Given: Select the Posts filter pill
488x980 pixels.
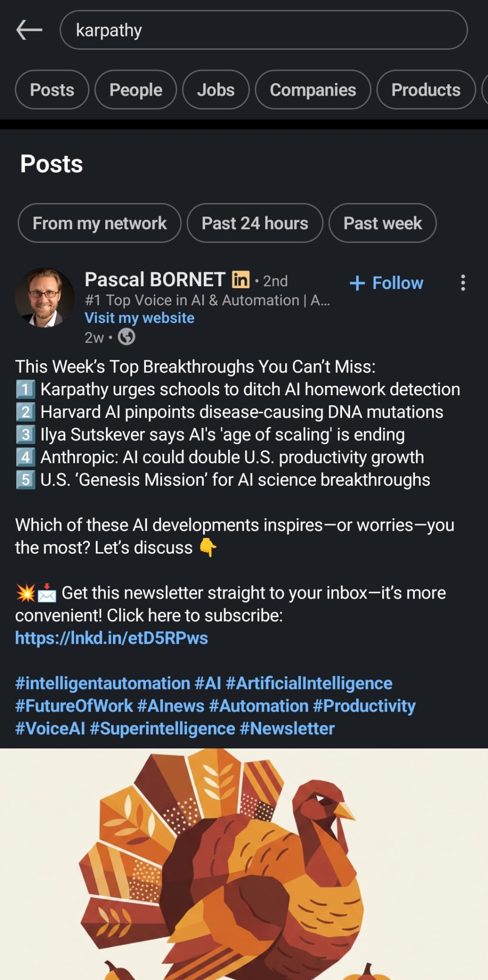Looking at the screenshot, I should click(51, 89).
